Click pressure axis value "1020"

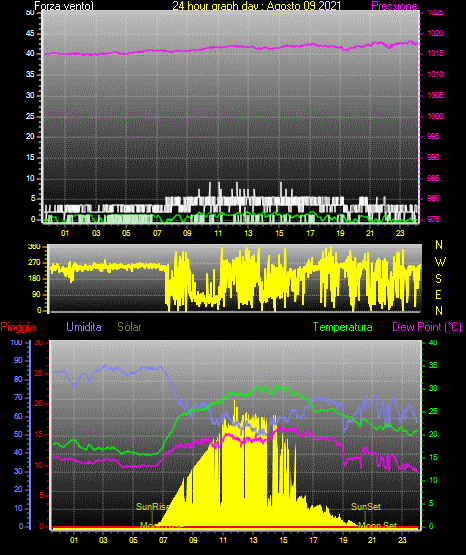coord(435,33)
